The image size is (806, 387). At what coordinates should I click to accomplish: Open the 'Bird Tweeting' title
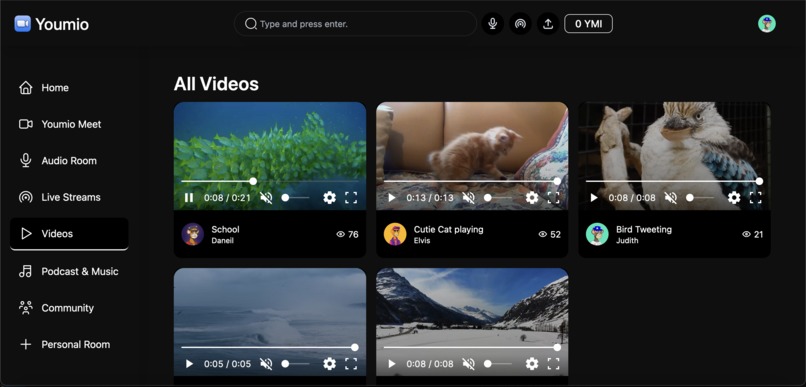(644, 230)
